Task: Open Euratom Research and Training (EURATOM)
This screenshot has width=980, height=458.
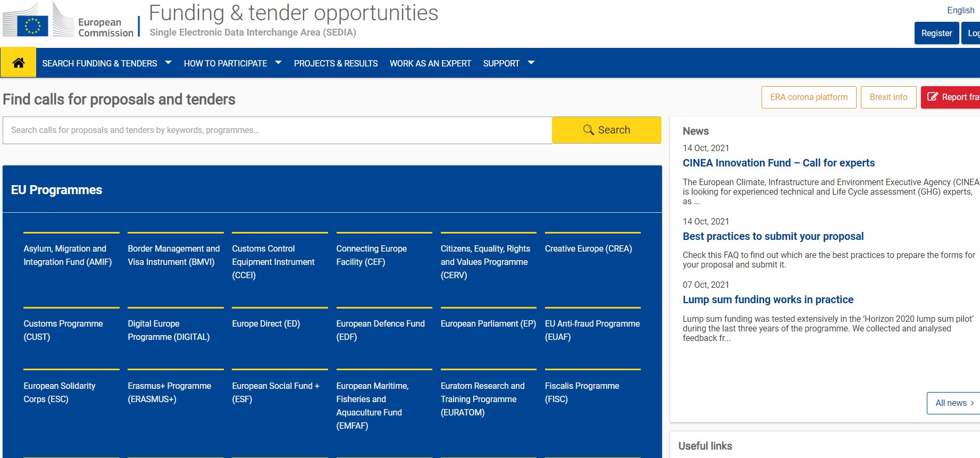Action: 482,399
